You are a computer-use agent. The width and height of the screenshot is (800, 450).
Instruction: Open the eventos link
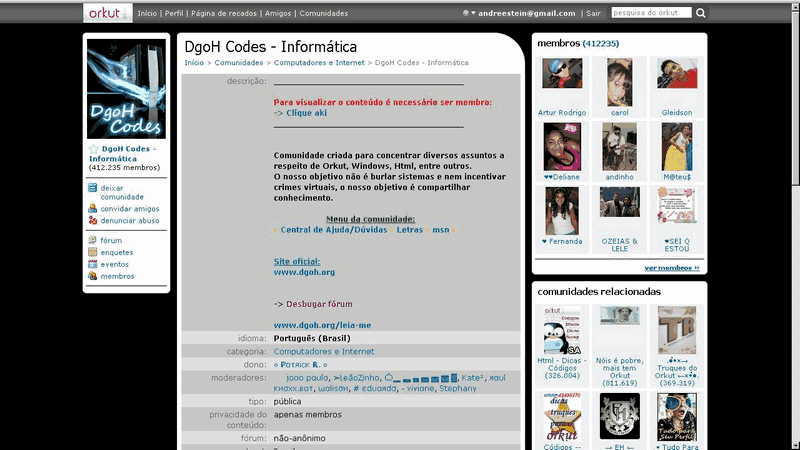pyautogui.click(x=114, y=264)
